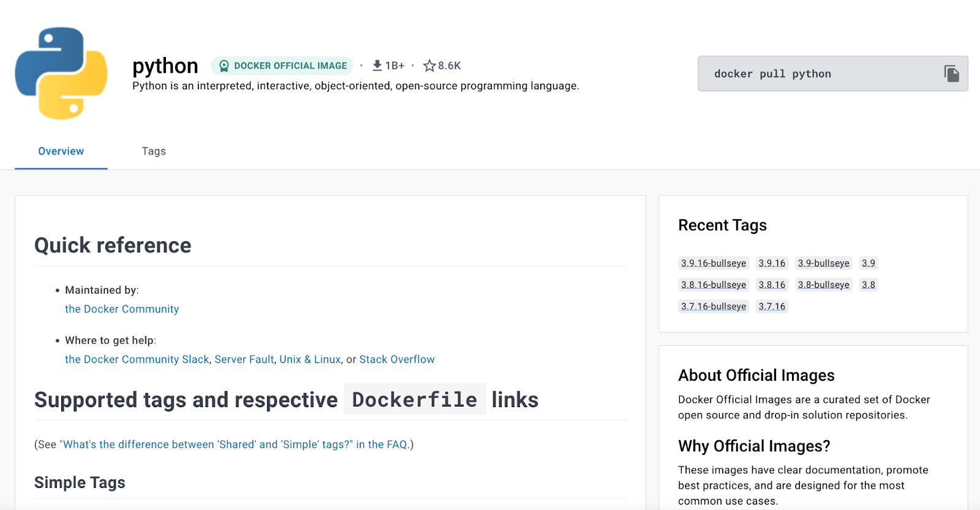The image size is (980, 510).
Task: Open the Stack Overflow link
Action: point(397,359)
